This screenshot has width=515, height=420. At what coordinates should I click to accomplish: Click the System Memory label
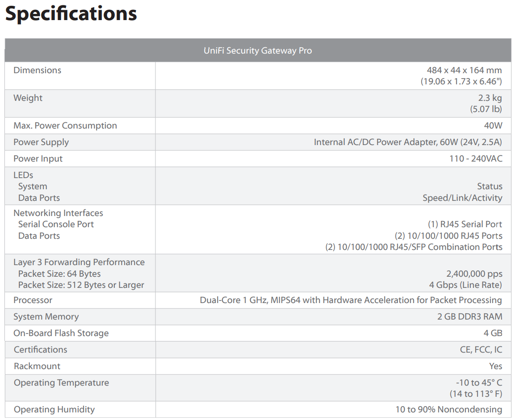coord(46,317)
